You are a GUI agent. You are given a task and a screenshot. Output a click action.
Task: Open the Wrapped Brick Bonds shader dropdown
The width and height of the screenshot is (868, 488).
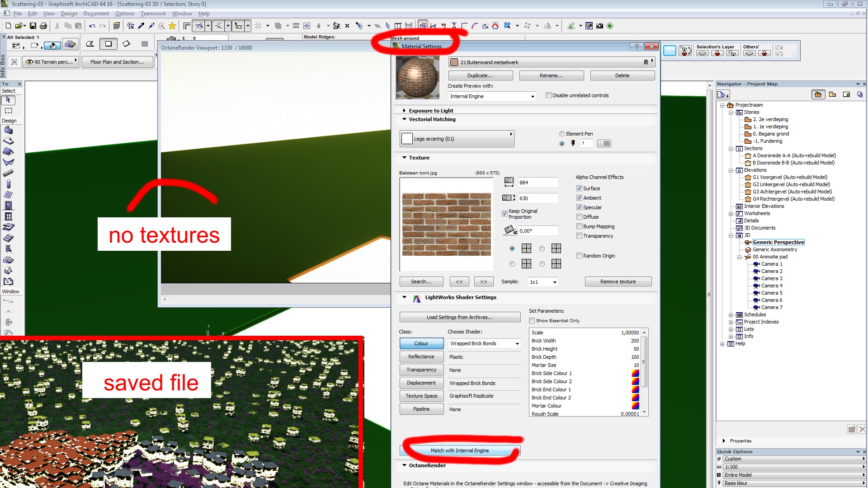[x=484, y=343]
